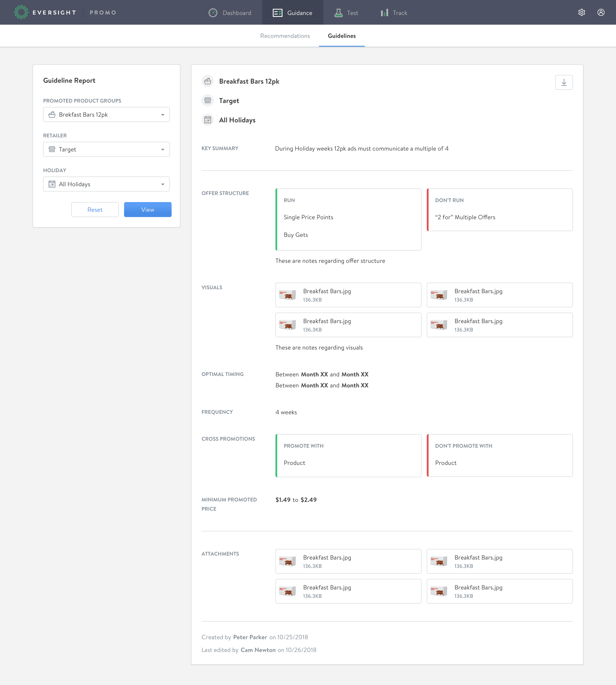Open the bottom-right Attachments Breakfast Bars.jpg file
This screenshot has height=685, width=616.
pos(500,591)
